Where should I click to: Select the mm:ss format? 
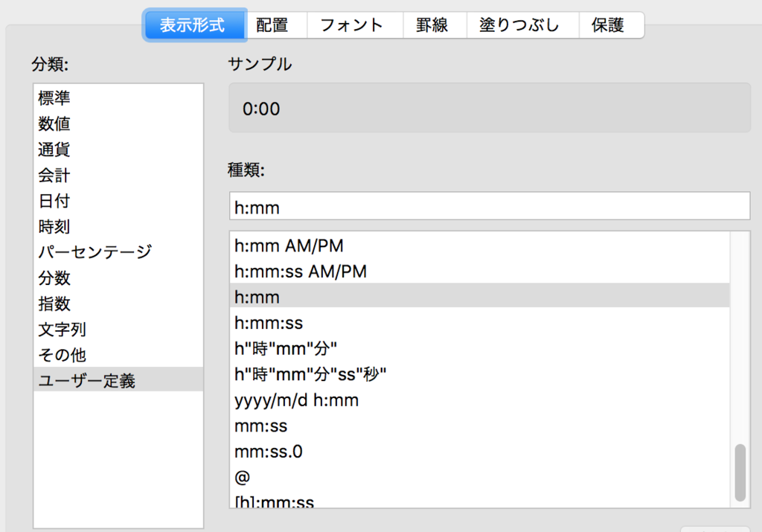pos(480,426)
